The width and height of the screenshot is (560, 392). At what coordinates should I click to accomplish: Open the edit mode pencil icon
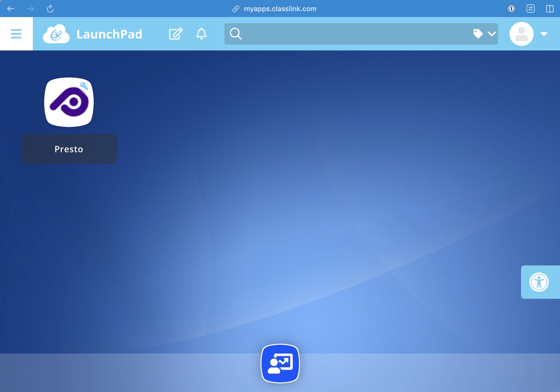click(176, 34)
